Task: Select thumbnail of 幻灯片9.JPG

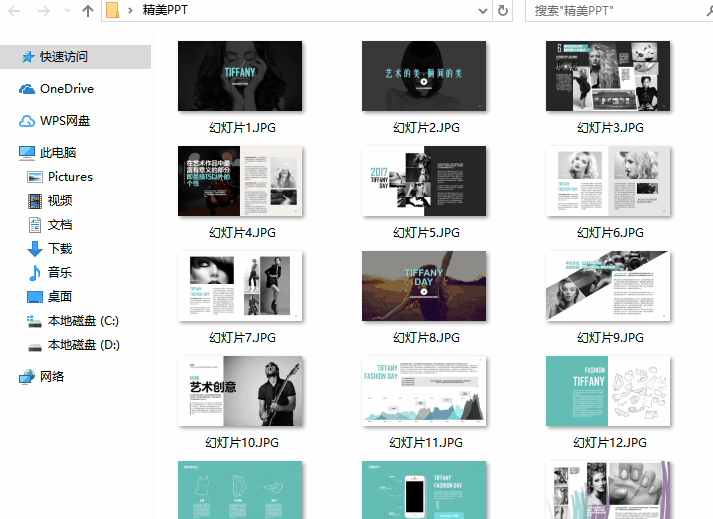Action: tap(608, 286)
